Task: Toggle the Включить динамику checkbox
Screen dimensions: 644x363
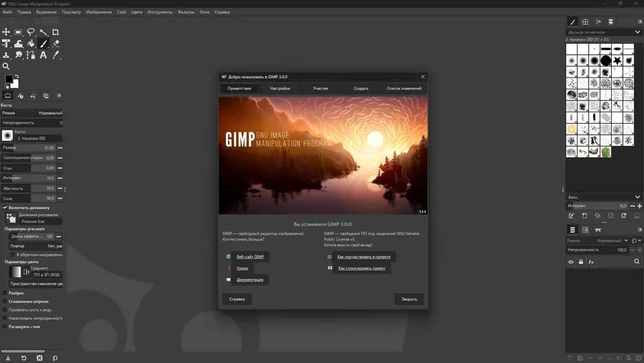Action: tap(5, 208)
